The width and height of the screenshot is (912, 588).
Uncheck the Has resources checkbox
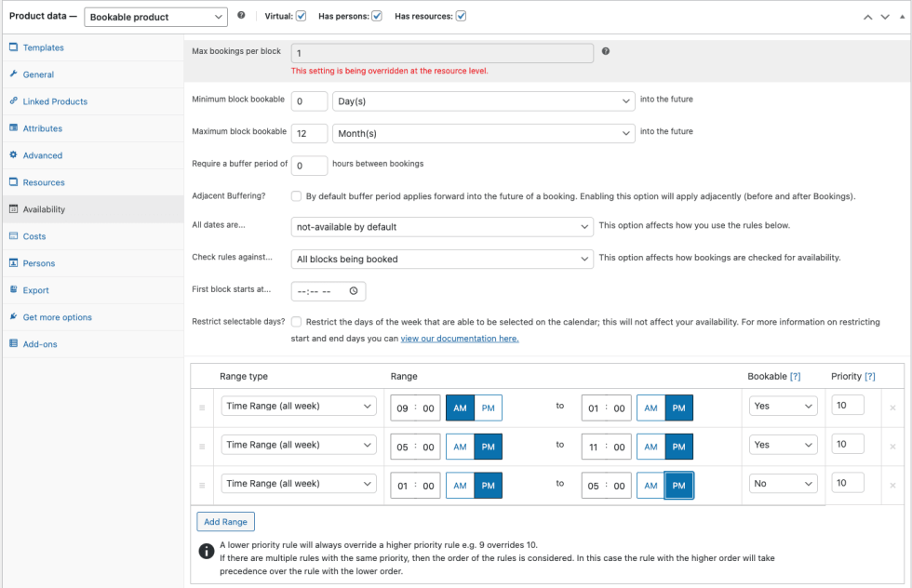pyautogui.click(x=461, y=17)
